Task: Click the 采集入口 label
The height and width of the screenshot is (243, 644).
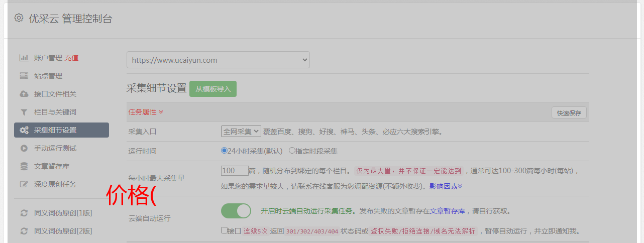Action: pyautogui.click(x=143, y=132)
